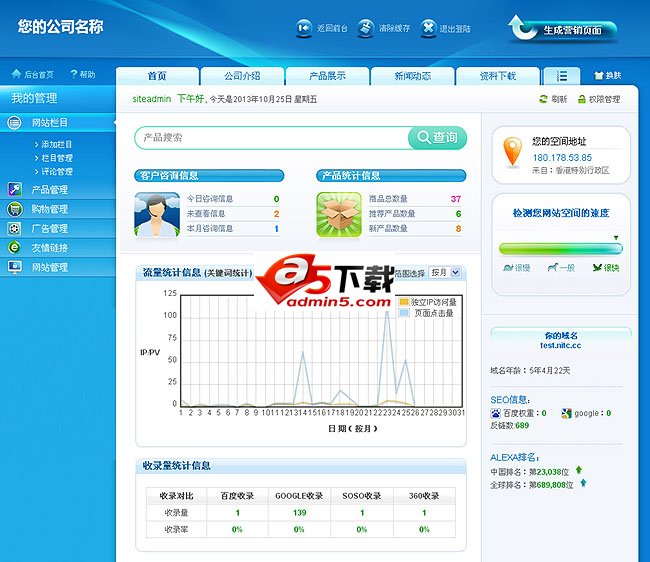
Task: Click the 产品管理 sidebar icon
Action: pyautogui.click(x=15, y=189)
